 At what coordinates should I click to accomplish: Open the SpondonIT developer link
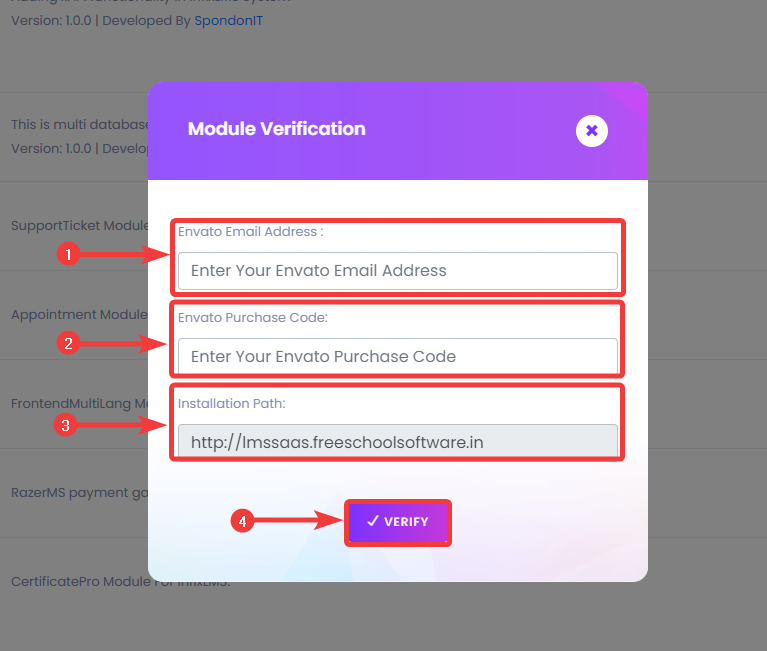pyautogui.click(x=228, y=21)
